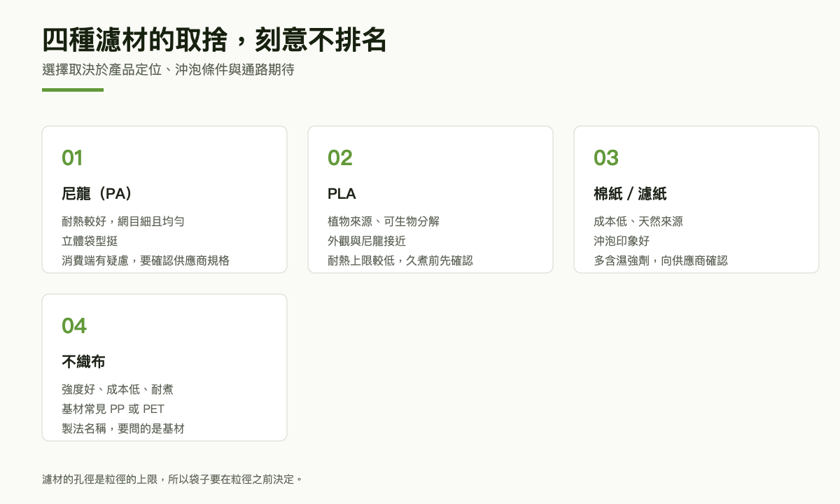Select the heading 不織布
Screen dimensions: 840x504
83,362
